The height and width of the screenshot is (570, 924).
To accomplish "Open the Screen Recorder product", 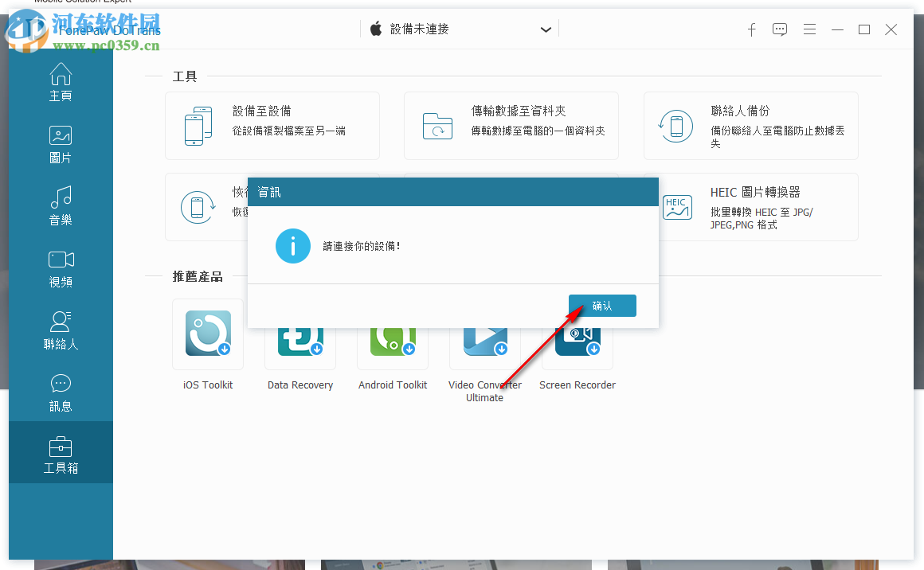I will [577, 342].
